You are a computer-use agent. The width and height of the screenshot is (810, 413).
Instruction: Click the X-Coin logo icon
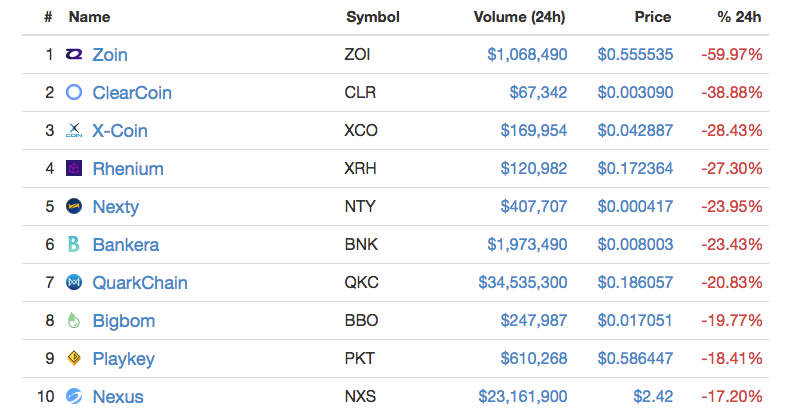pos(74,130)
